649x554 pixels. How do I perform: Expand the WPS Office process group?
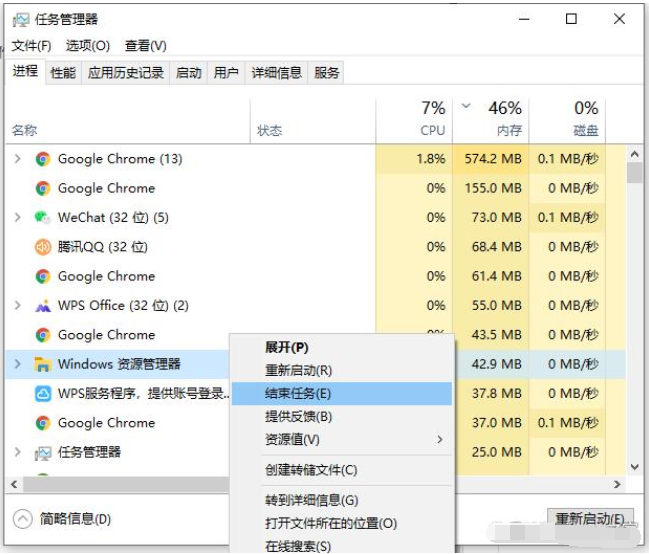[17, 306]
